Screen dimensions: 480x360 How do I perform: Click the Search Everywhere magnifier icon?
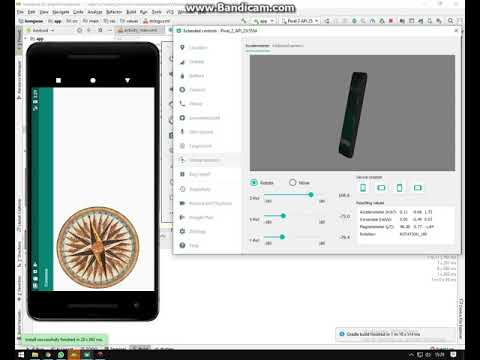[x=450, y=21]
